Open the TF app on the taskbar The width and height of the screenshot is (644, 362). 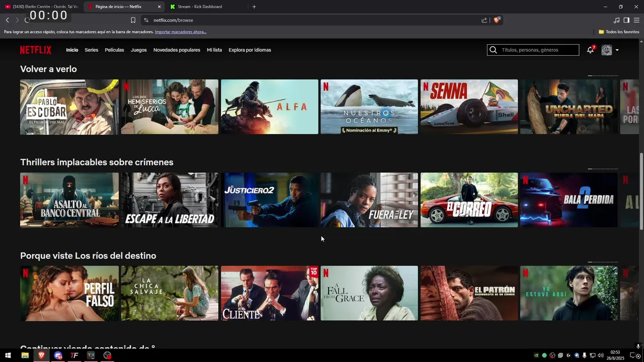coord(74,355)
